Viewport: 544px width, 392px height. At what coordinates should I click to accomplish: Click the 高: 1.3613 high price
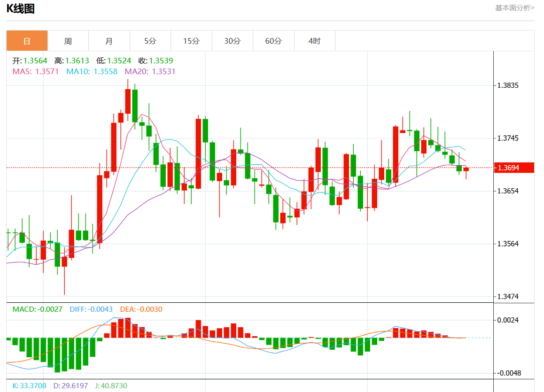coord(72,61)
